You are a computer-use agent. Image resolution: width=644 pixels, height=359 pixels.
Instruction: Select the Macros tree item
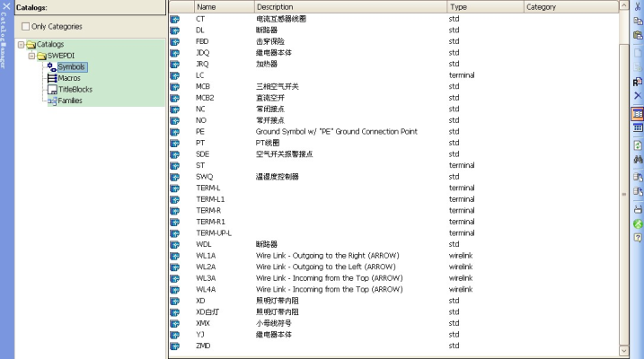(x=68, y=78)
